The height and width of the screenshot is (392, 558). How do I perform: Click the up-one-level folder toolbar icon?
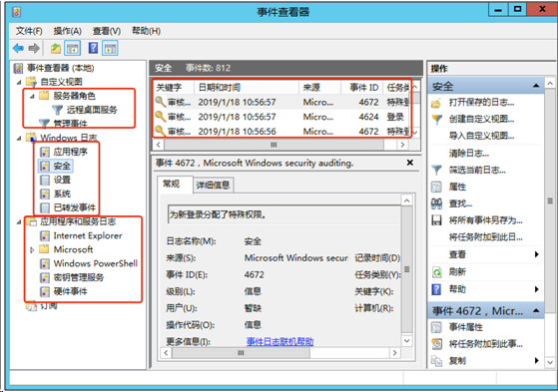pyautogui.click(x=56, y=49)
